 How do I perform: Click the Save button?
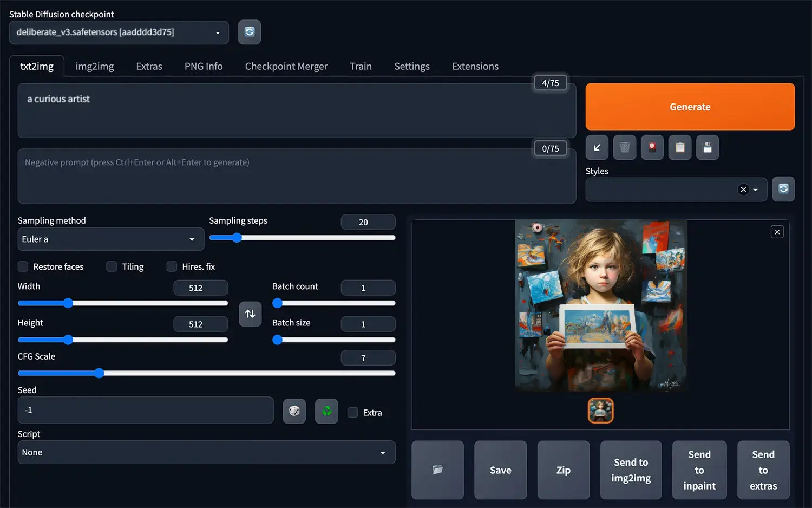501,470
